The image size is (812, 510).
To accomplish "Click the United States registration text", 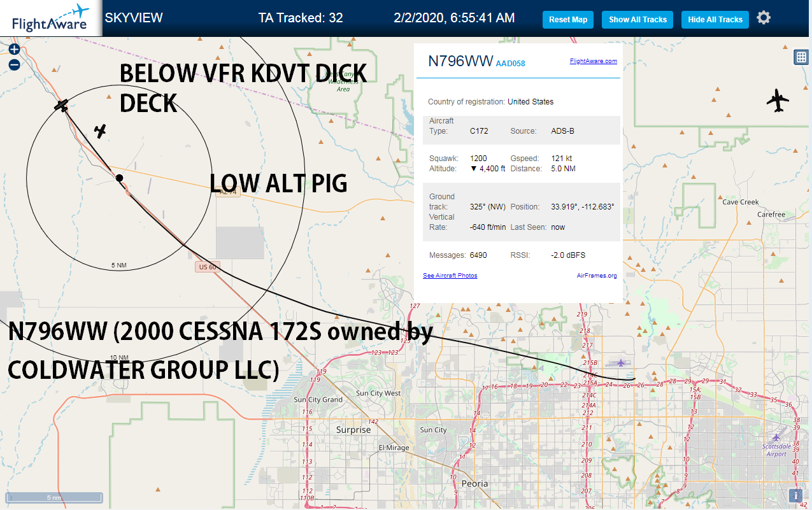I will (x=531, y=102).
